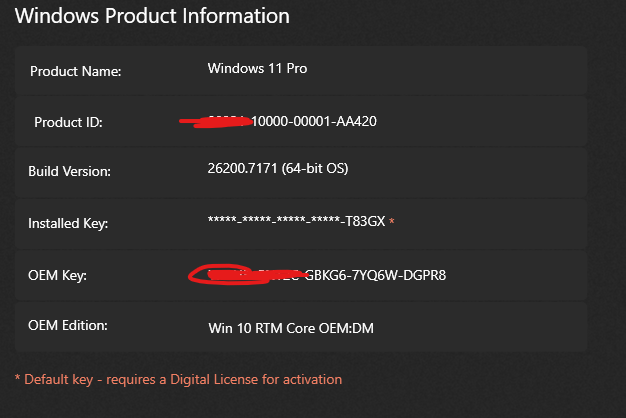The height and width of the screenshot is (418, 626).
Task: Click the Windows Product Information heading
Action: pos(152,16)
